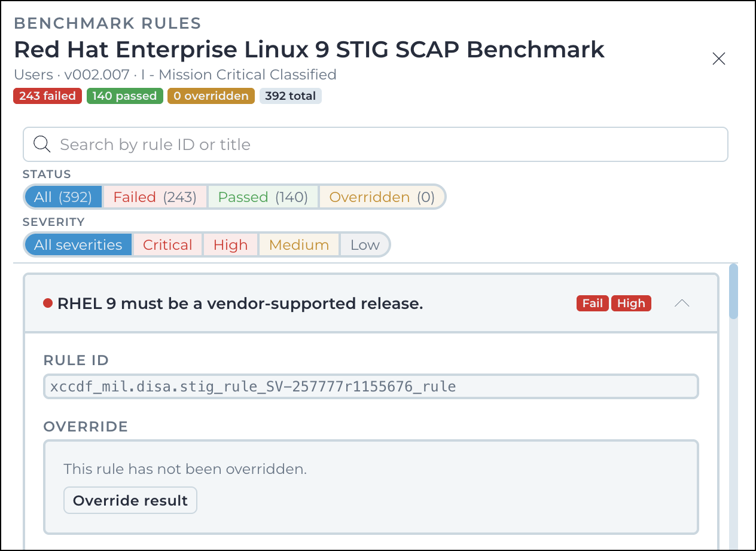Filter rules by Low severity

point(365,244)
